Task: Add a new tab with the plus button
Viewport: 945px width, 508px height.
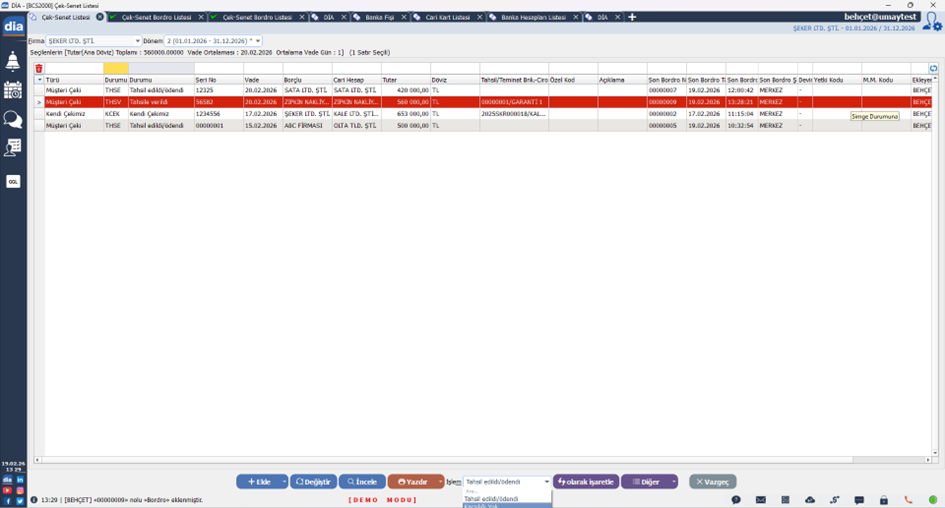Action: (632, 17)
